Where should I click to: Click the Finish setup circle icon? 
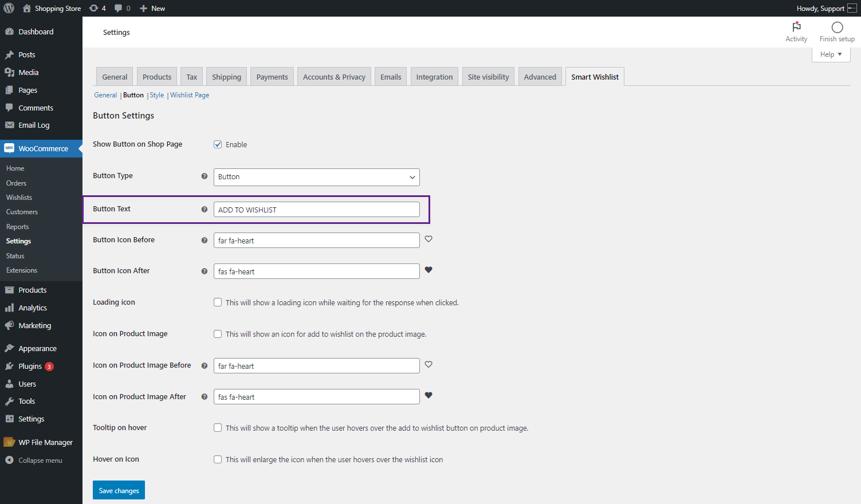837,27
